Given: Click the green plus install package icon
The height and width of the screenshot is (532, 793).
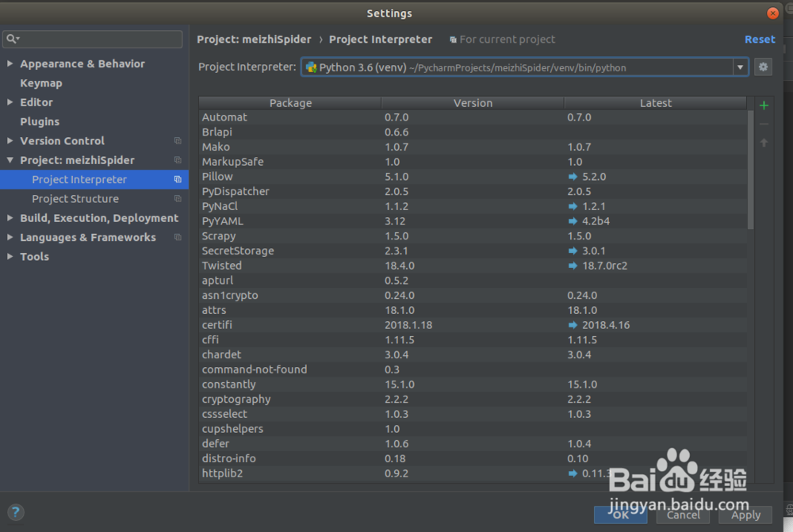Looking at the screenshot, I should pyautogui.click(x=764, y=105).
